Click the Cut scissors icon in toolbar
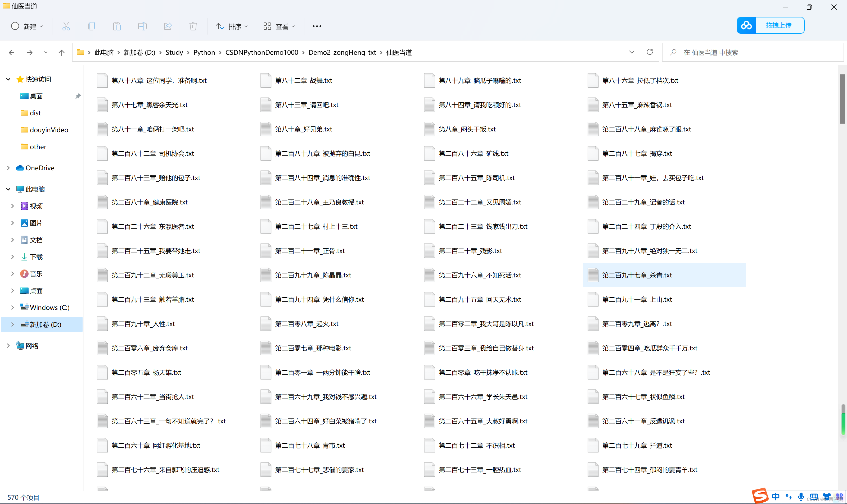847x504 pixels. coord(66,26)
